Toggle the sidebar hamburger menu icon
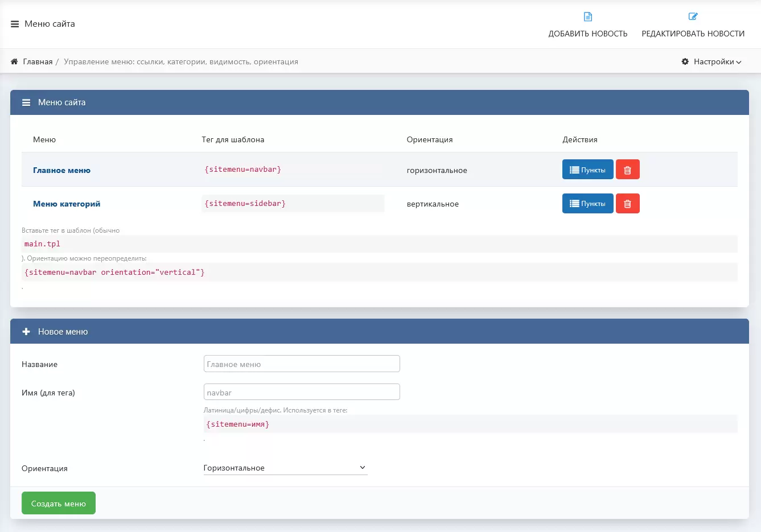Image resolution: width=761 pixels, height=532 pixels. point(15,24)
